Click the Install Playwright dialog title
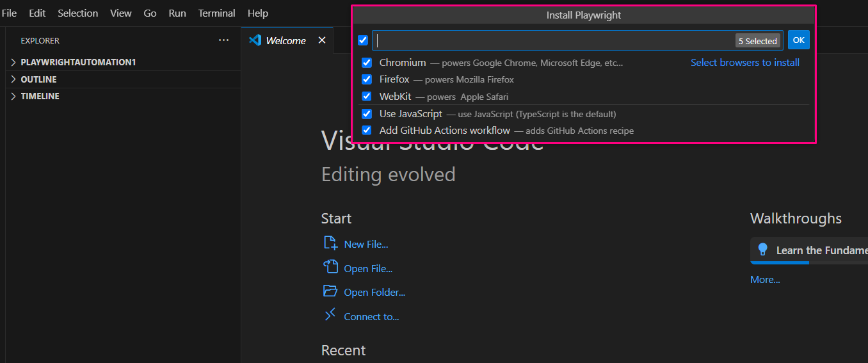This screenshot has height=363, width=868. click(584, 15)
